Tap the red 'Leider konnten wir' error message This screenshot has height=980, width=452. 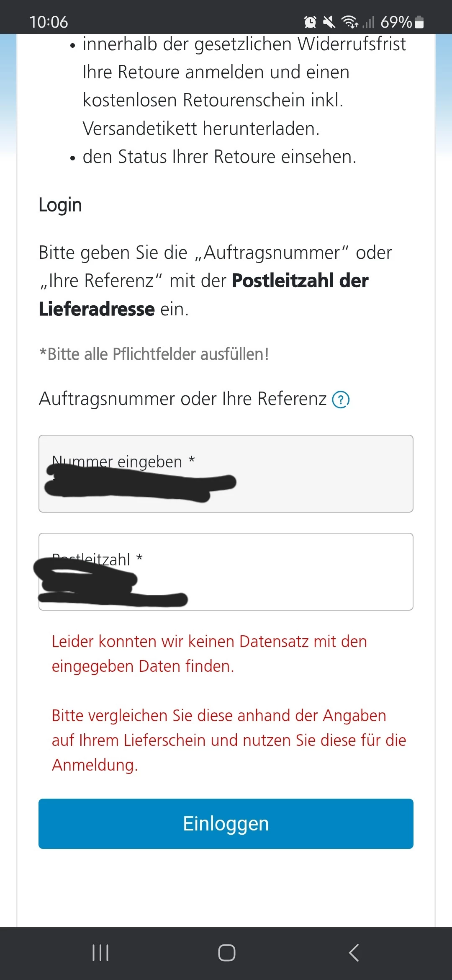209,653
